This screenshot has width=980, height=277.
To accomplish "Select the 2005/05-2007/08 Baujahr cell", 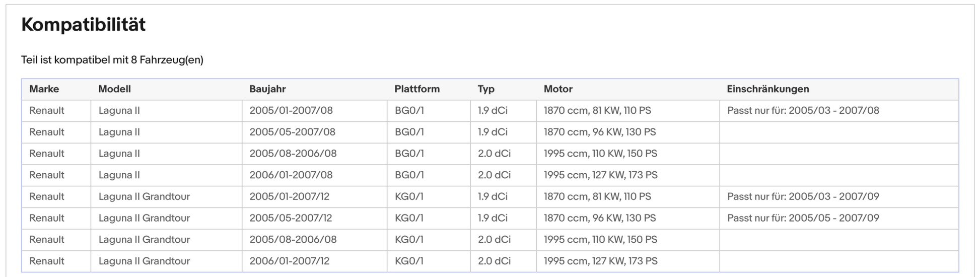I will pos(291,132).
